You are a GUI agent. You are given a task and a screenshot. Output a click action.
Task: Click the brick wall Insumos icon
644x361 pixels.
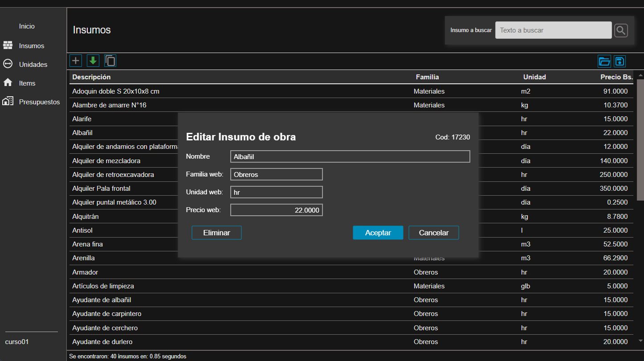coord(8,45)
